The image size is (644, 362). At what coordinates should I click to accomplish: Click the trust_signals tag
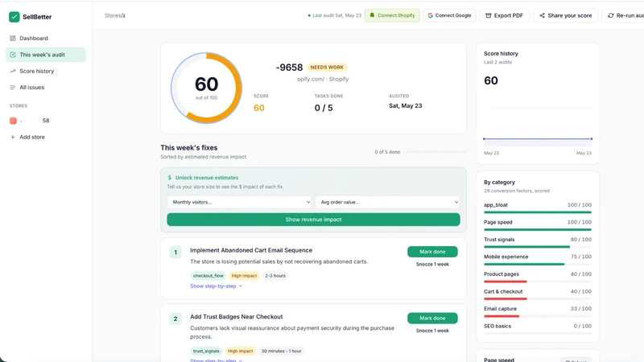tap(206, 351)
